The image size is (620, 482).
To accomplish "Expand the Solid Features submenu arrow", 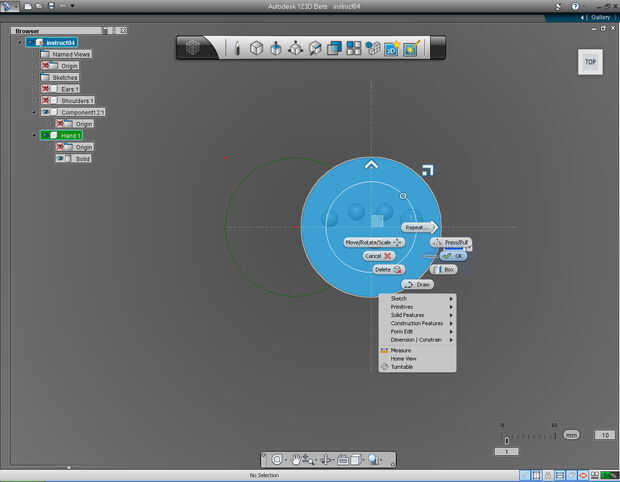I will click(451, 315).
